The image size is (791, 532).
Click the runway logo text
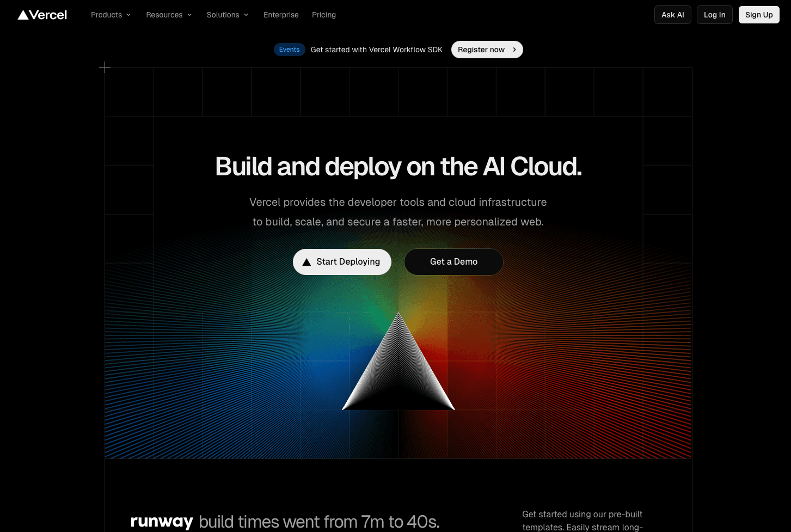click(x=162, y=522)
